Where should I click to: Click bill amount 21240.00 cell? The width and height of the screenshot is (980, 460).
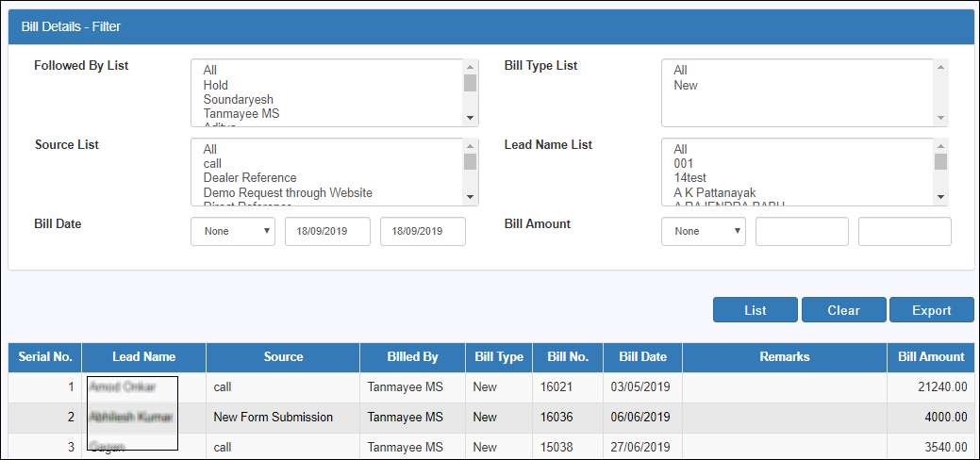[931, 387]
